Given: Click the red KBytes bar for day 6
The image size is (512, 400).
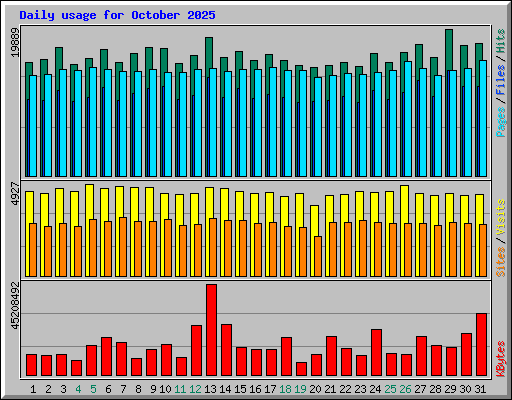Looking at the screenshot, I should [106, 357].
